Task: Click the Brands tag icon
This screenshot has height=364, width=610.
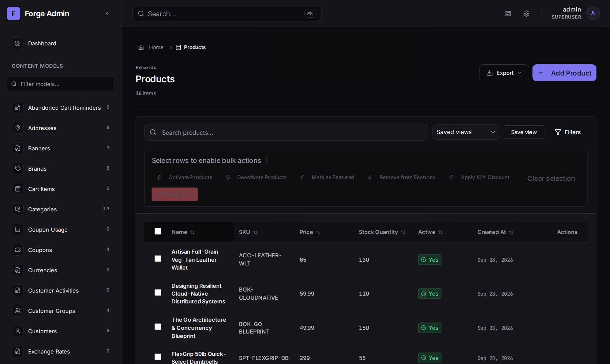Action: click(x=18, y=169)
